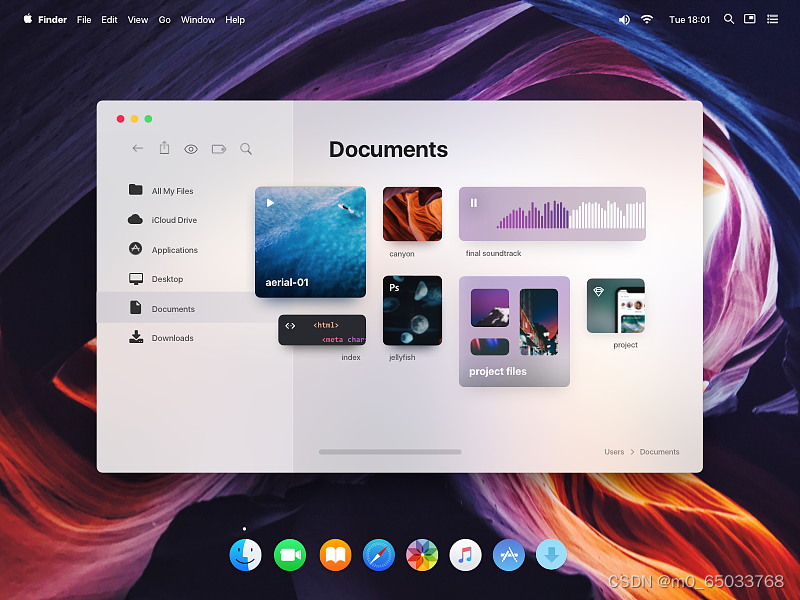
Task: Select the All My Files folder icon
Action: click(136, 190)
